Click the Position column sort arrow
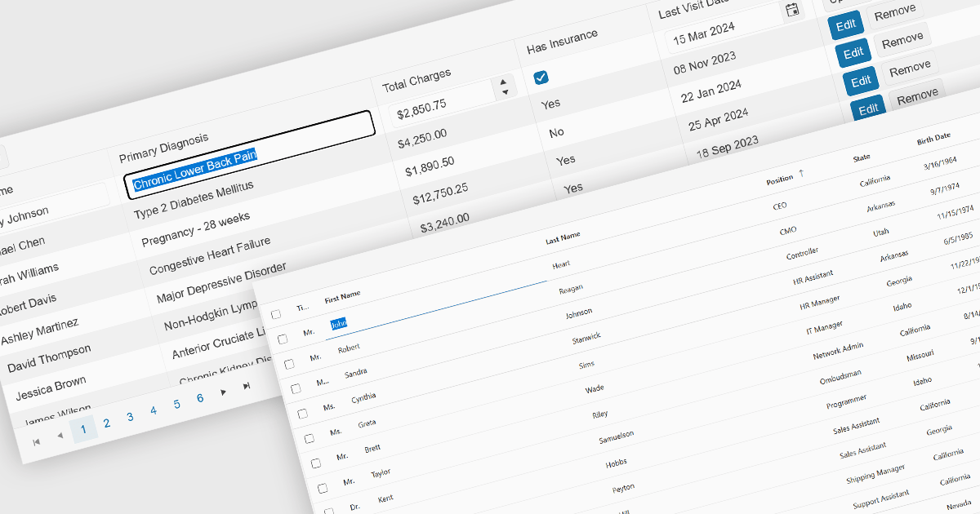The image size is (980, 514). pos(800,173)
